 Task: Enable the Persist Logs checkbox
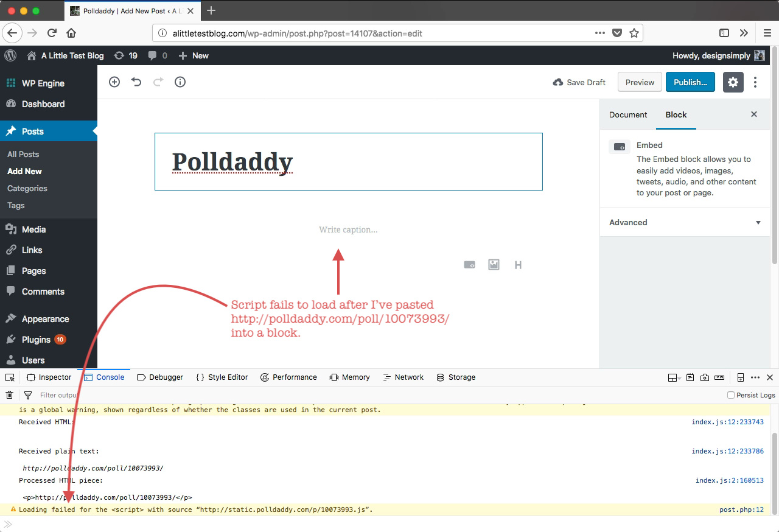click(x=730, y=394)
